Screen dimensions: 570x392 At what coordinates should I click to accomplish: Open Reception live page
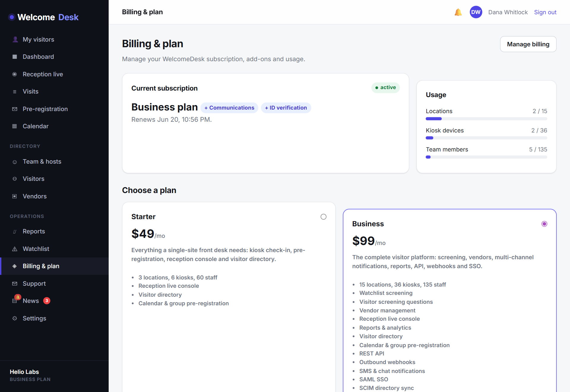pos(54,74)
